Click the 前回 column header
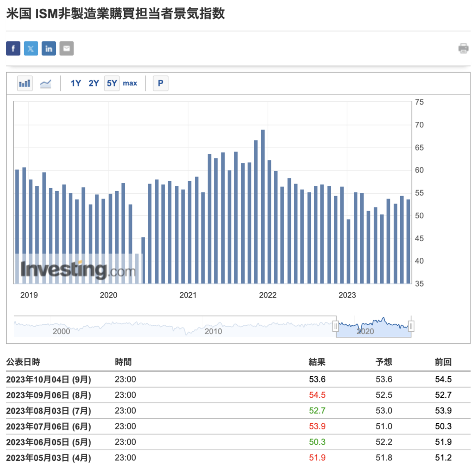The width and height of the screenshot is (476, 473). pyautogui.click(x=443, y=362)
